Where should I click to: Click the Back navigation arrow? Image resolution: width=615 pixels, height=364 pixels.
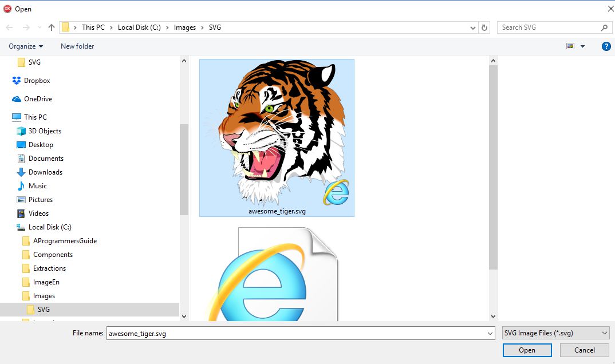9,27
